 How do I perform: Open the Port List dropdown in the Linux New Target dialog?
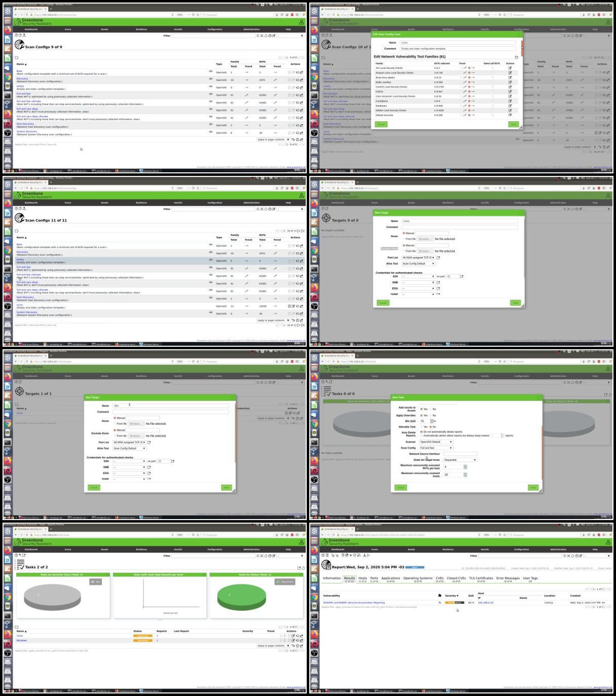tap(418, 258)
